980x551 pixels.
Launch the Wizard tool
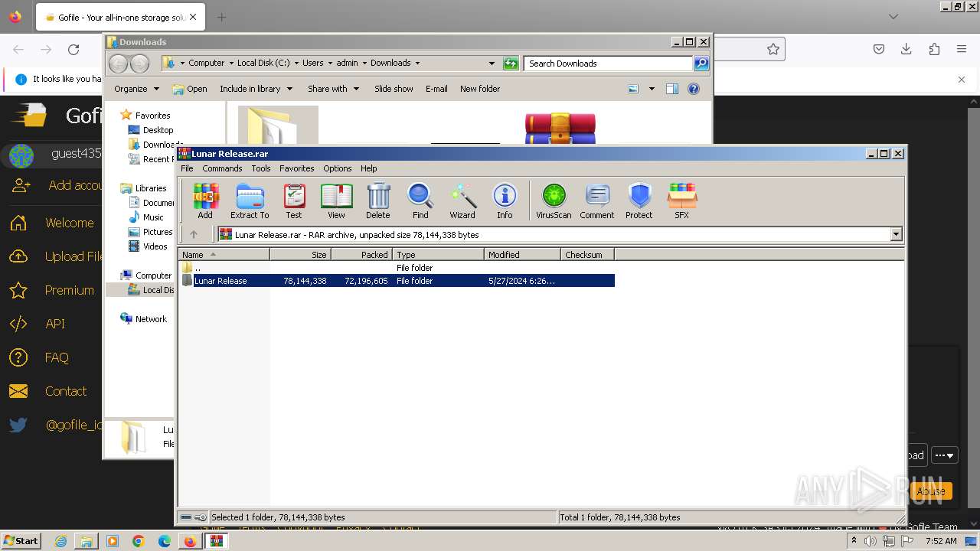pos(462,201)
